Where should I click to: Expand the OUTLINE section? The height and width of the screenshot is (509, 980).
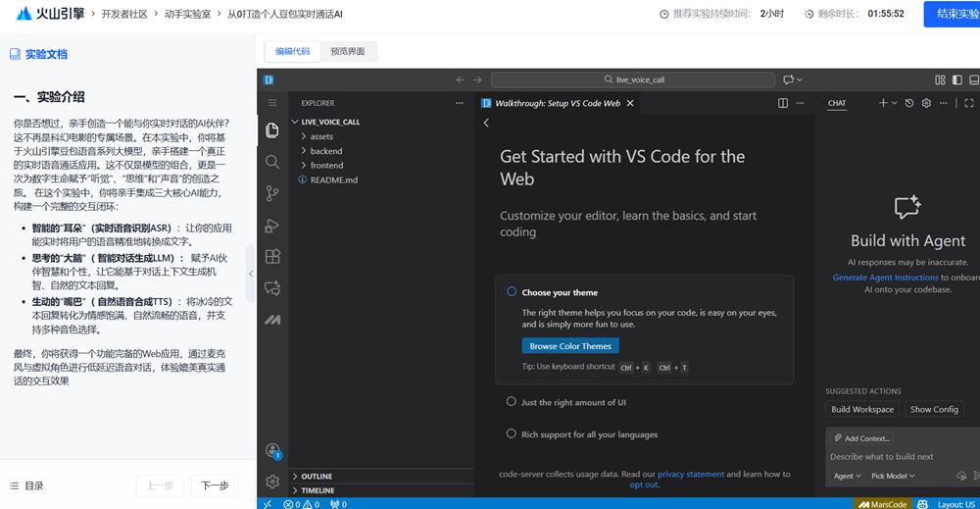point(316,477)
